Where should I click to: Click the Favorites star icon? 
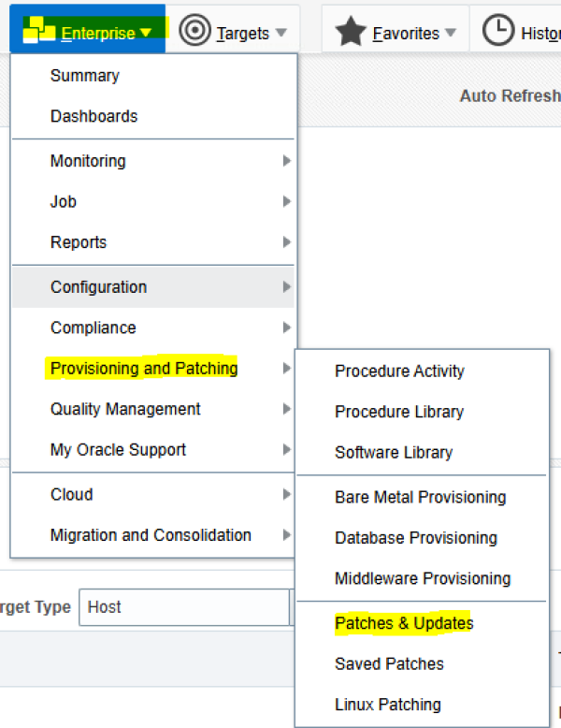(x=351, y=32)
